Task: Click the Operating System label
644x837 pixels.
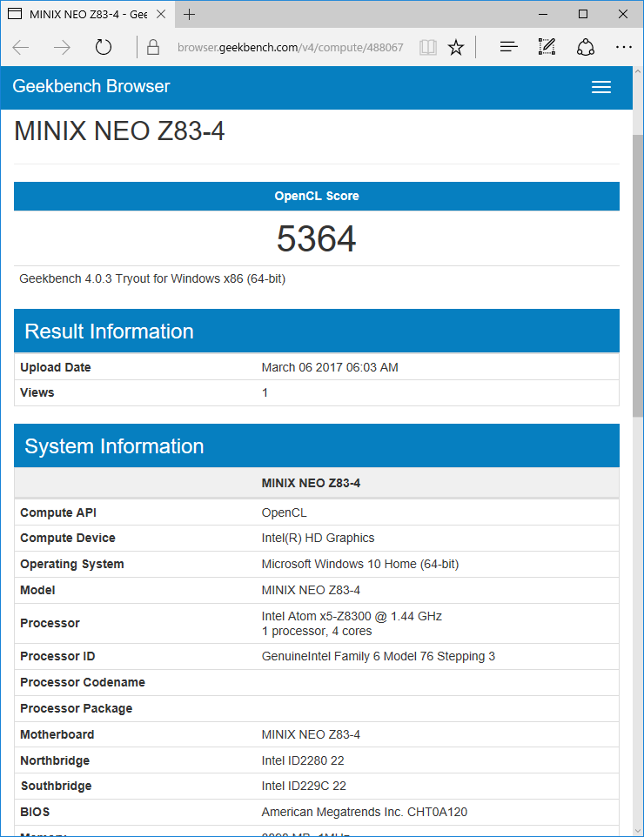Action: [x=72, y=564]
